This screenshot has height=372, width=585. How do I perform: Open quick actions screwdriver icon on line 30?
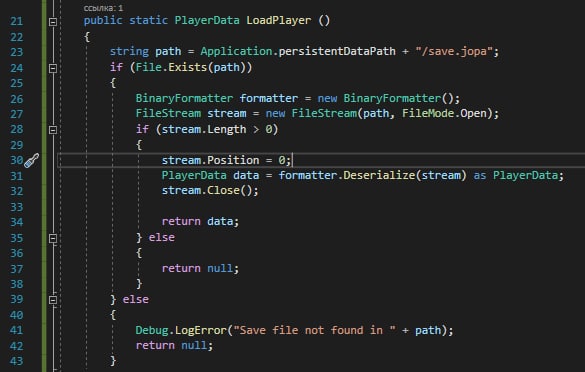(x=32, y=161)
